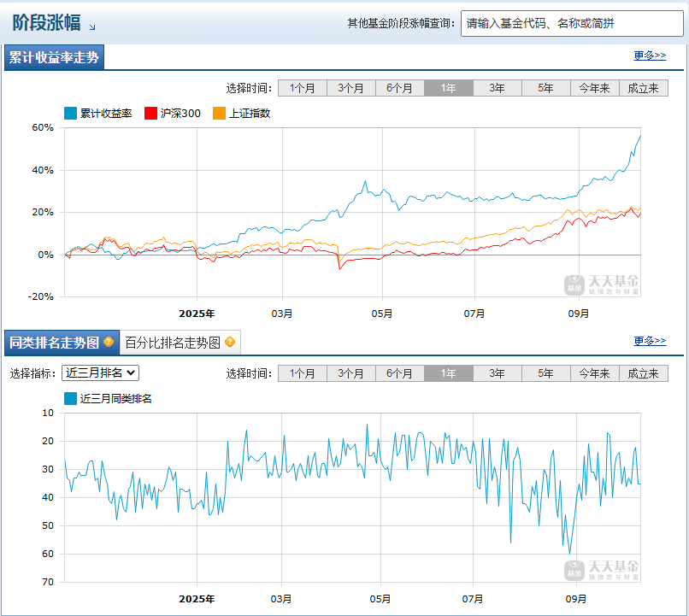Select 3个月 in return chart time range
Screen dimensions: 689x616
(x=351, y=88)
